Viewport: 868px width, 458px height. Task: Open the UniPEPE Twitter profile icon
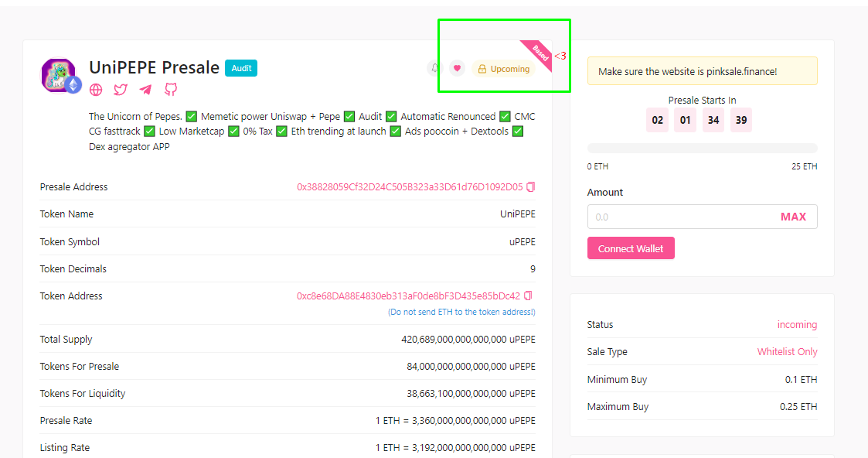[x=121, y=90]
